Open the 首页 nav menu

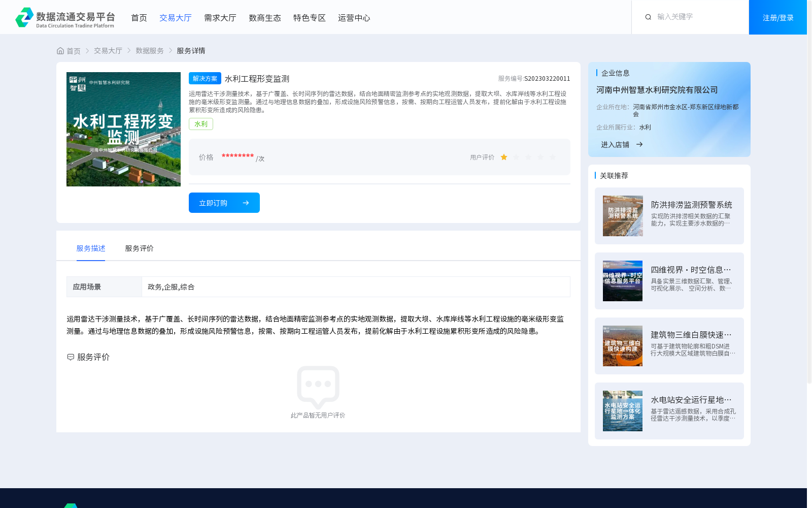(139, 18)
